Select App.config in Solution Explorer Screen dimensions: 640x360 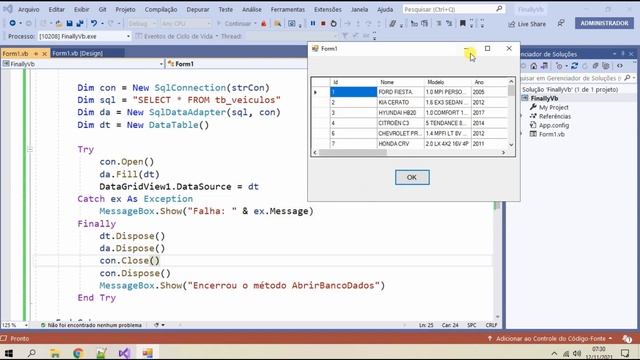(554, 125)
